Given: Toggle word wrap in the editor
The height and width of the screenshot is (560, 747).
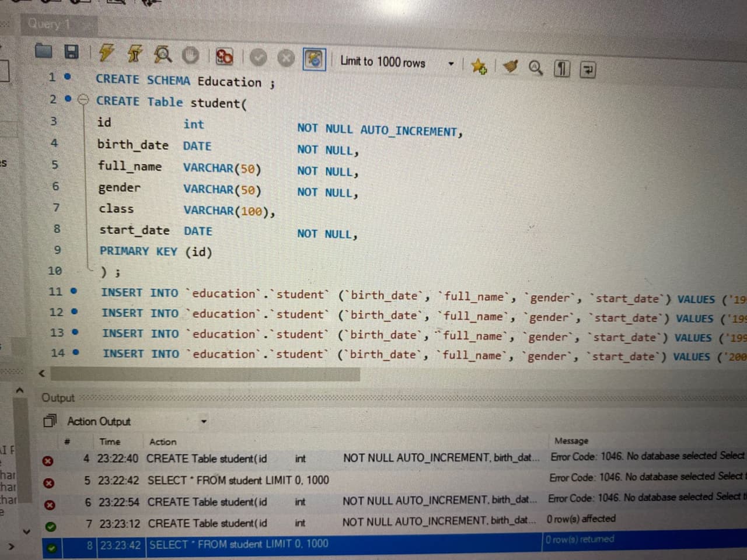Looking at the screenshot, I should [587, 71].
